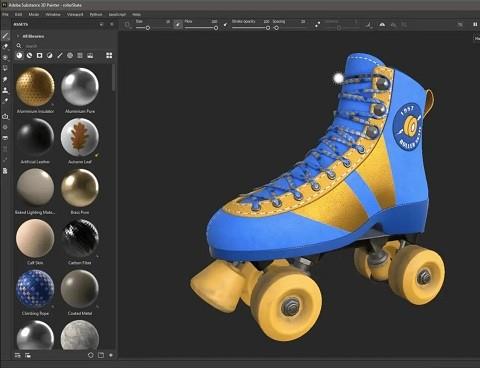Open the Window menu
This screenshot has height=368, width=480.
(x=53, y=14)
